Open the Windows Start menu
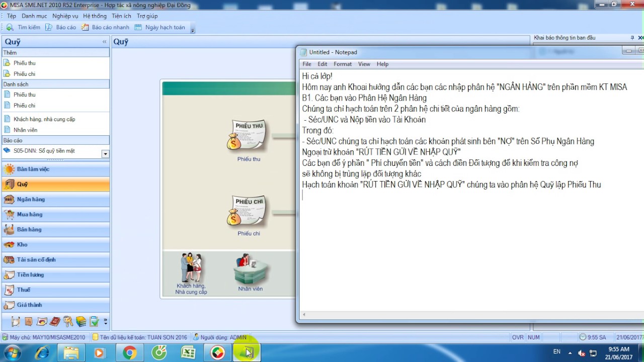This screenshot has width=644, height=362. [x=12, y=353]
